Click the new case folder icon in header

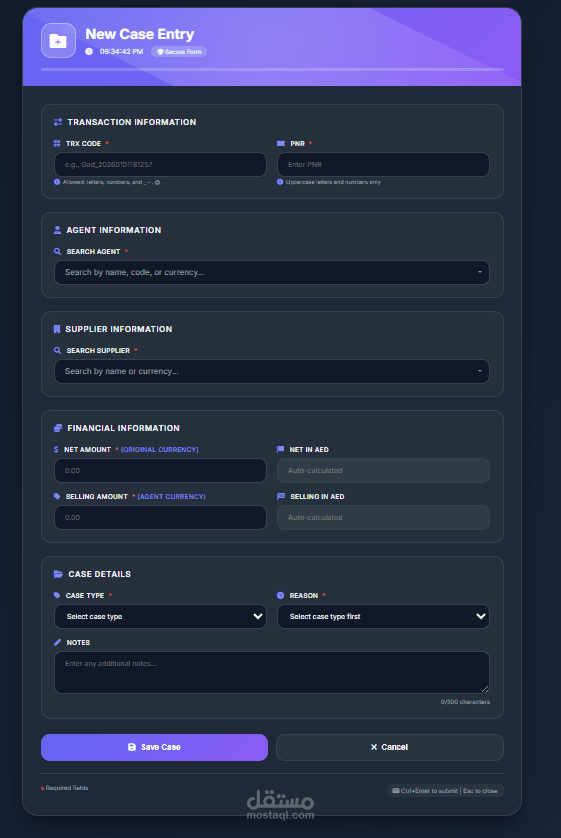[x=58, y=41]
